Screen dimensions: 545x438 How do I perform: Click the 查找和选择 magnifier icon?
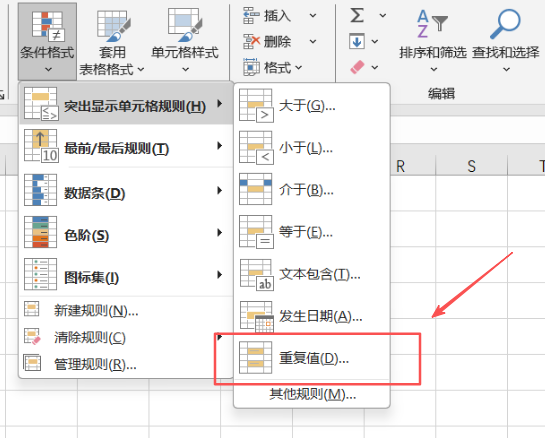pyautogui.click(x=505, y=24)
